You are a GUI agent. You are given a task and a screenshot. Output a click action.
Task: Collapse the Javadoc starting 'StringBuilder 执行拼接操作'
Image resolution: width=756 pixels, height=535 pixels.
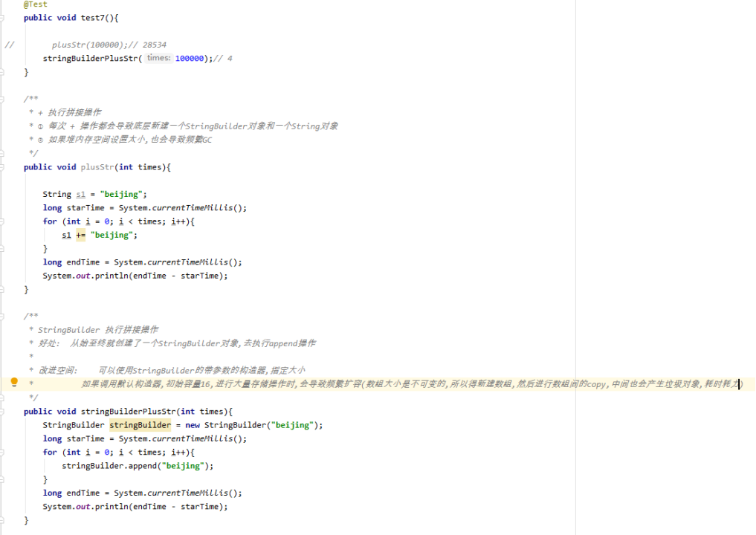click(2, 317)
